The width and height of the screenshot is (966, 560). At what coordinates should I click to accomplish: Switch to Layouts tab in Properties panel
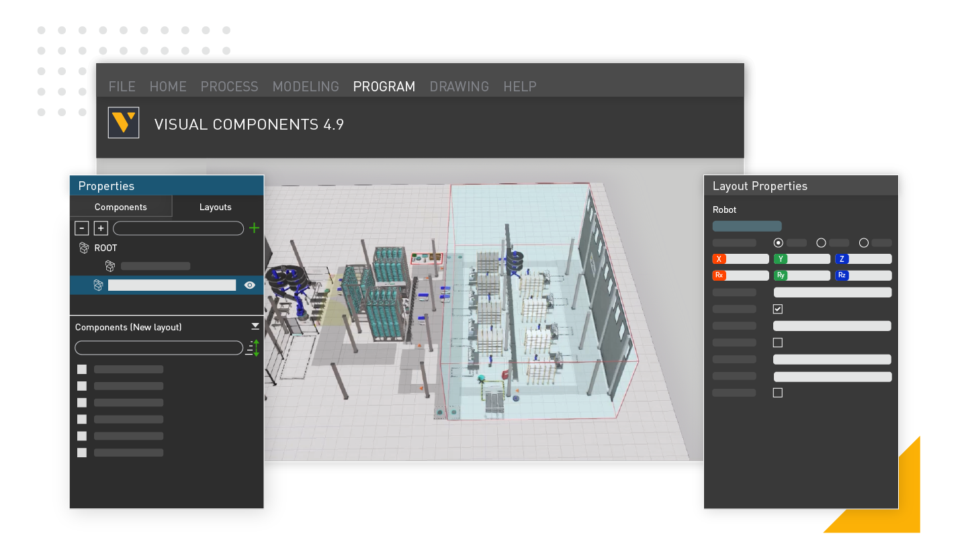pos(216,207)
